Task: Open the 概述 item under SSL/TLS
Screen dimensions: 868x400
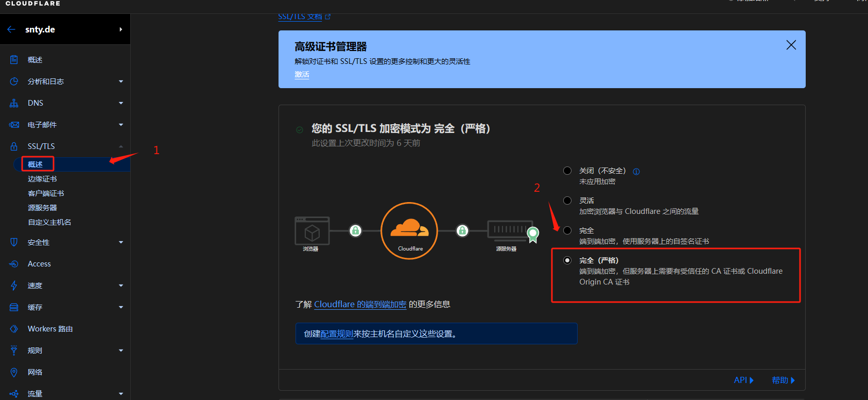Action: coord(35,164)
